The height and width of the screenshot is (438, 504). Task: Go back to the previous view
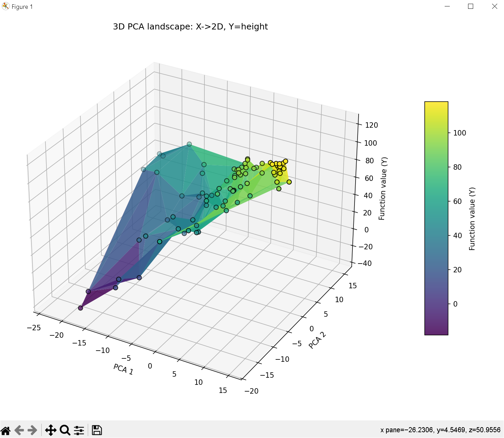coord(19,430)
